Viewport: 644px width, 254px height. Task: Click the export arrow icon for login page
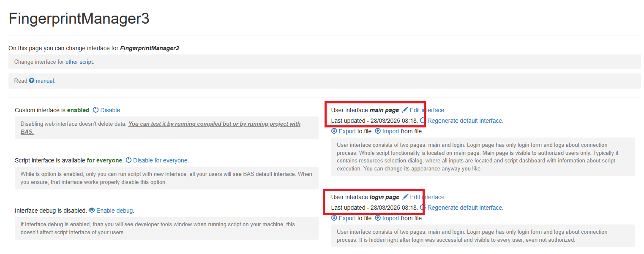[x=334, y=218]
